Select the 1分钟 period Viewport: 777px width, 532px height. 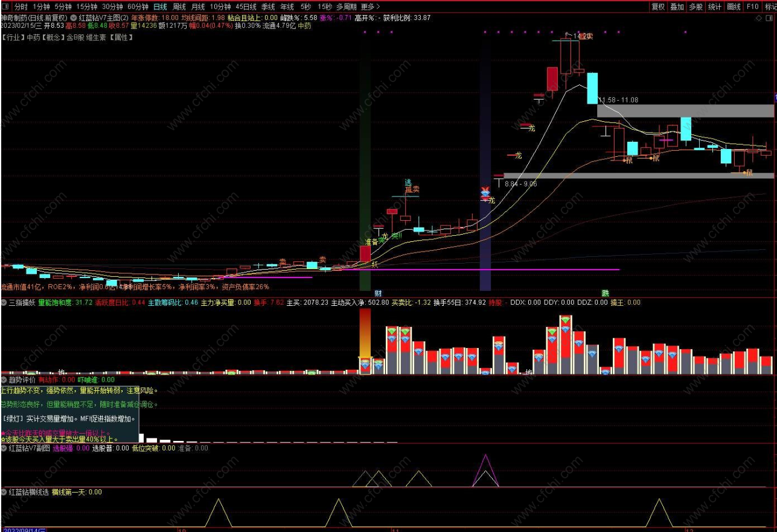[x=42, y=7]
